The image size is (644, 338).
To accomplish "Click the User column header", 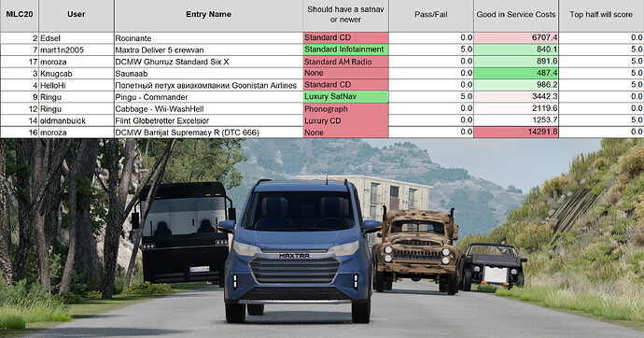I will tap(77, 15).
